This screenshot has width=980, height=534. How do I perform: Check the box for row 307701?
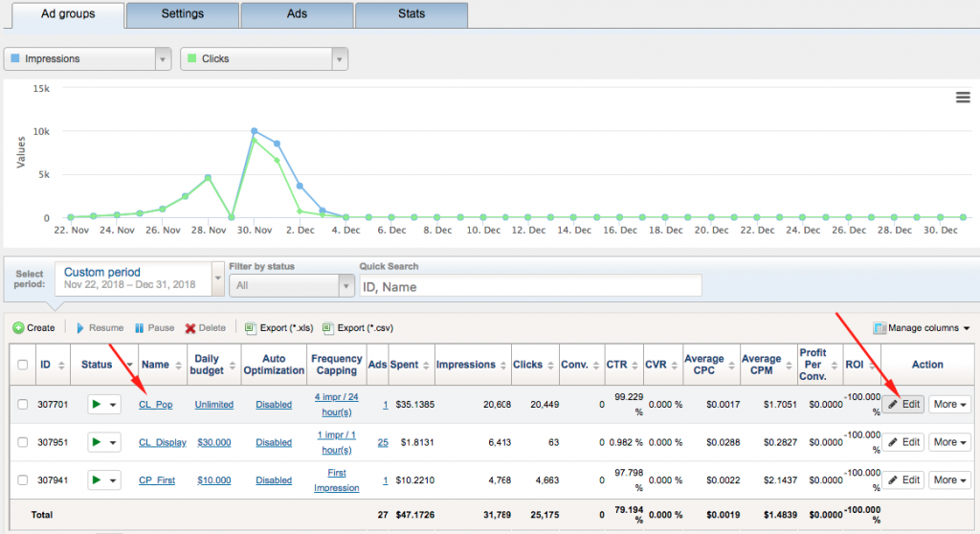tap(23, 405)
